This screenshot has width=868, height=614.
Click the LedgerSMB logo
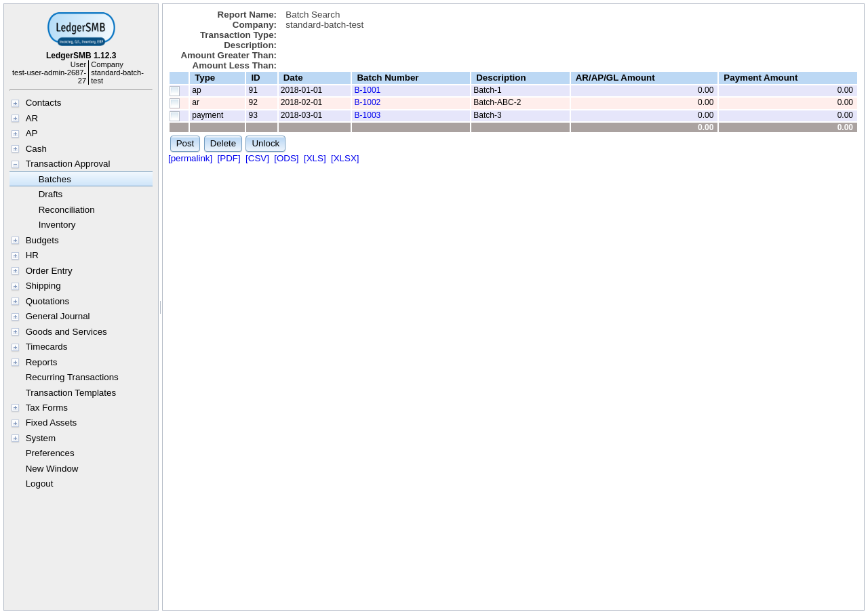click(81, 29)
